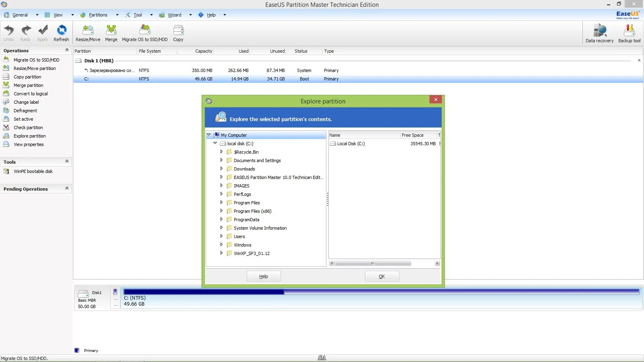Select the C: partition row in table
This screenshot has width=644, height=362.
(358, 79)
